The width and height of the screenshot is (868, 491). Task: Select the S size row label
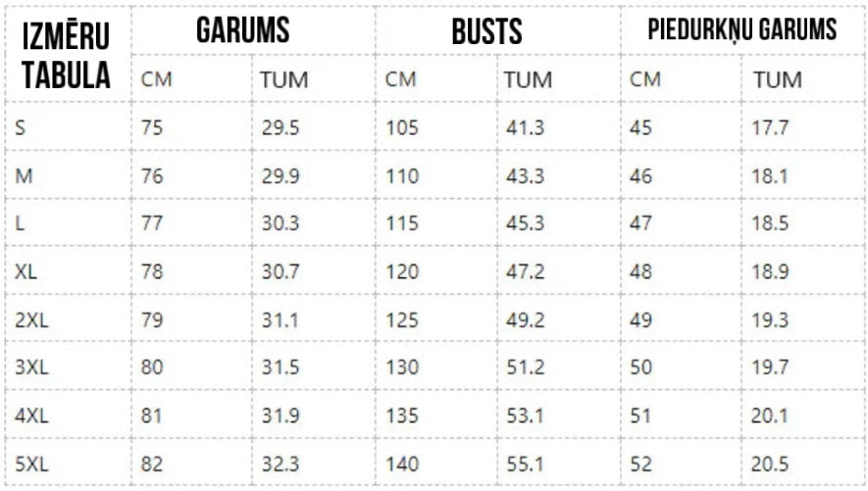coord(23,126)
